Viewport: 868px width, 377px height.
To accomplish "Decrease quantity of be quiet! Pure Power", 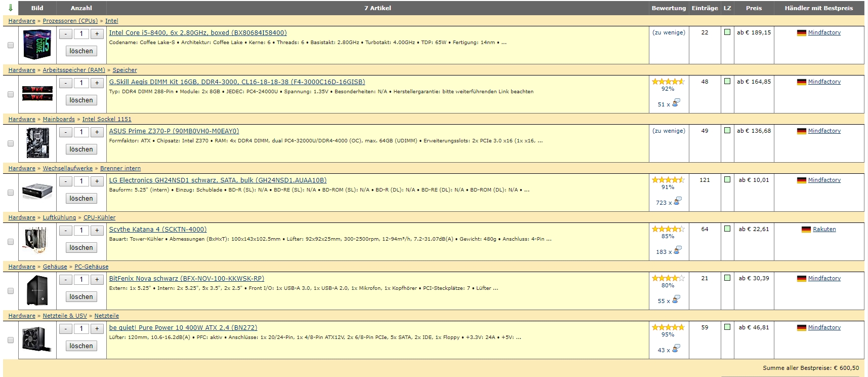I will pos(66,329).
